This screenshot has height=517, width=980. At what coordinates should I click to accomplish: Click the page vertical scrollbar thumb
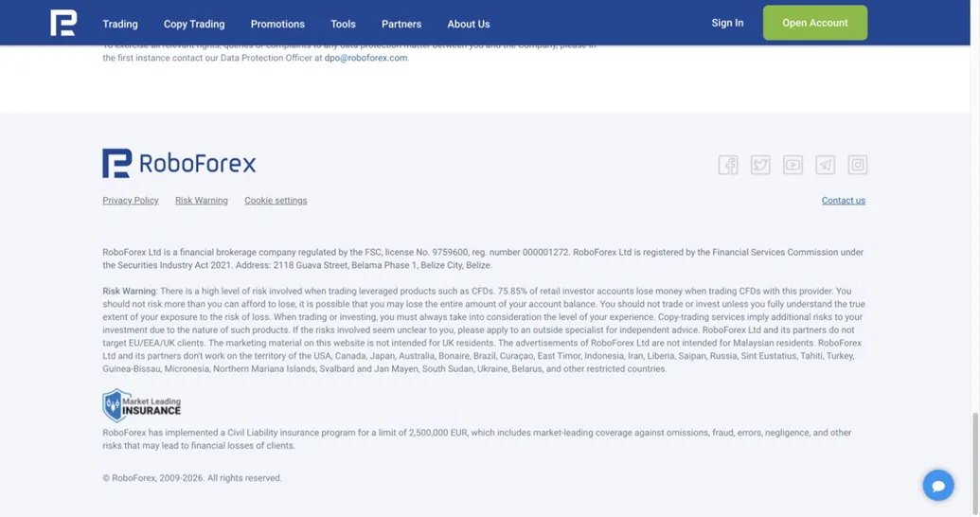tap(975, 463)
